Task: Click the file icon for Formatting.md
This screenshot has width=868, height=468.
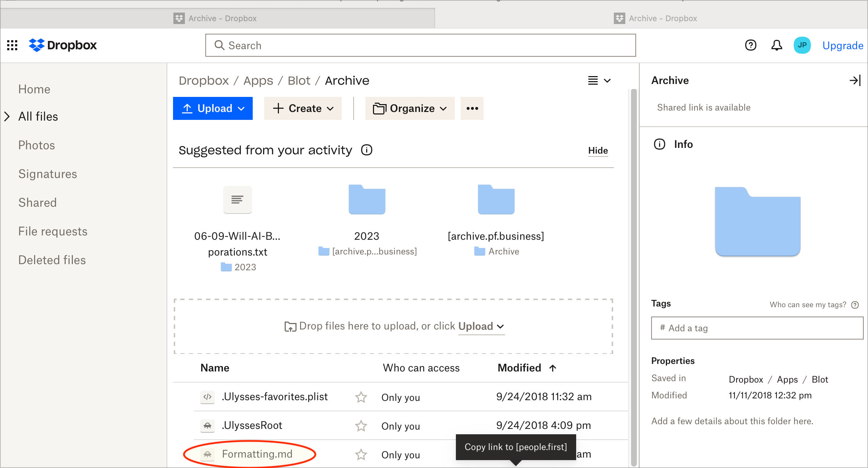Action: point(207,454)
